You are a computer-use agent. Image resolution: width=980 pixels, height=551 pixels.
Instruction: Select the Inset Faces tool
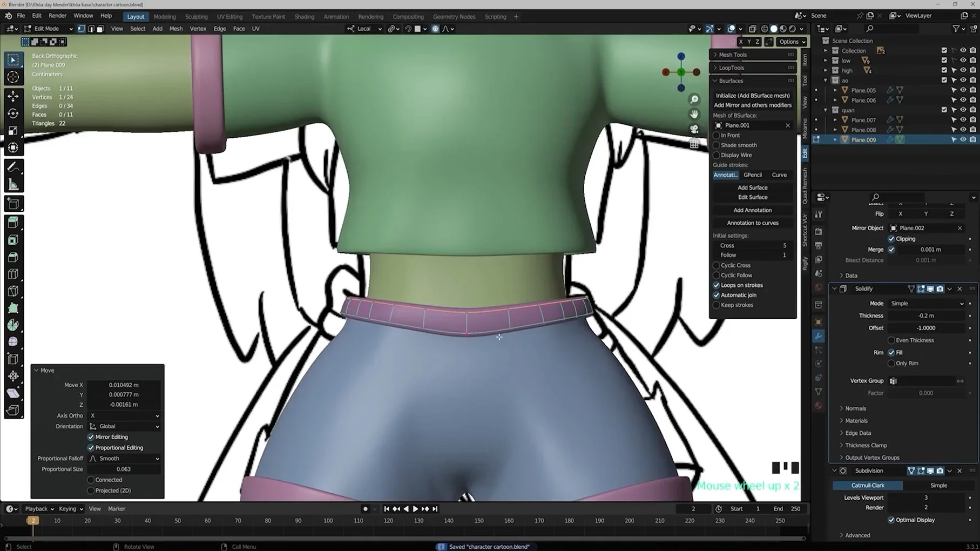point(13,240)
